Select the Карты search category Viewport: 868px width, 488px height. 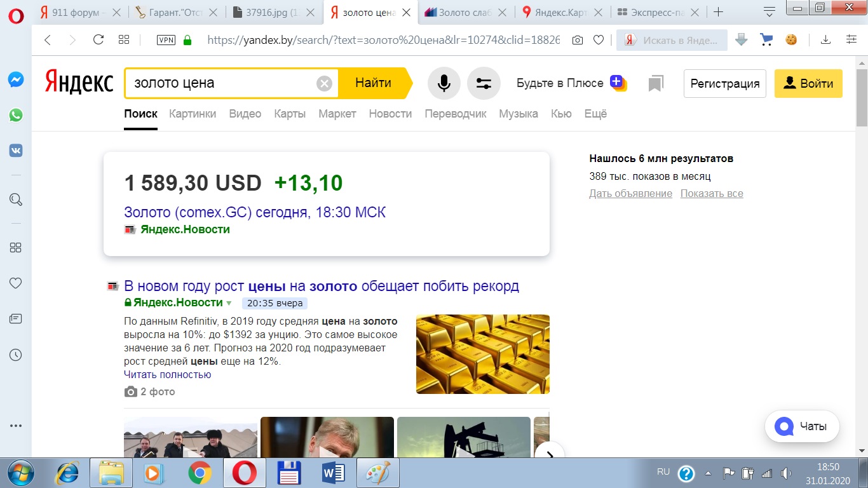point(290,114)
